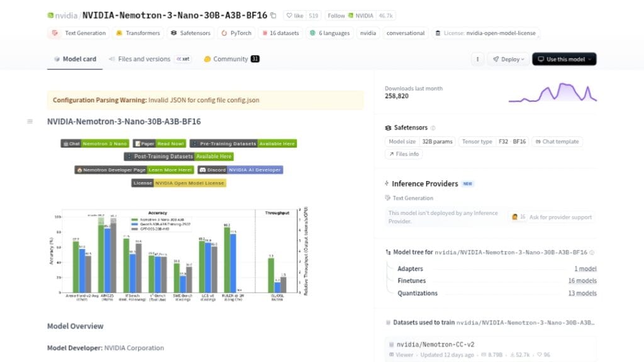Copy model name using the copy icon

coord(274,15)
